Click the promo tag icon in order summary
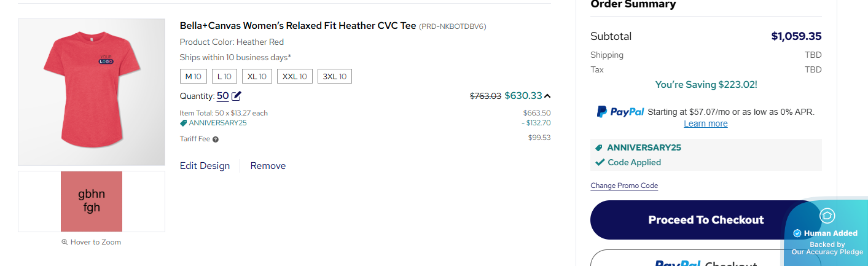The height and width of the screenshot is (266, 868). click(x=599, y=148)
